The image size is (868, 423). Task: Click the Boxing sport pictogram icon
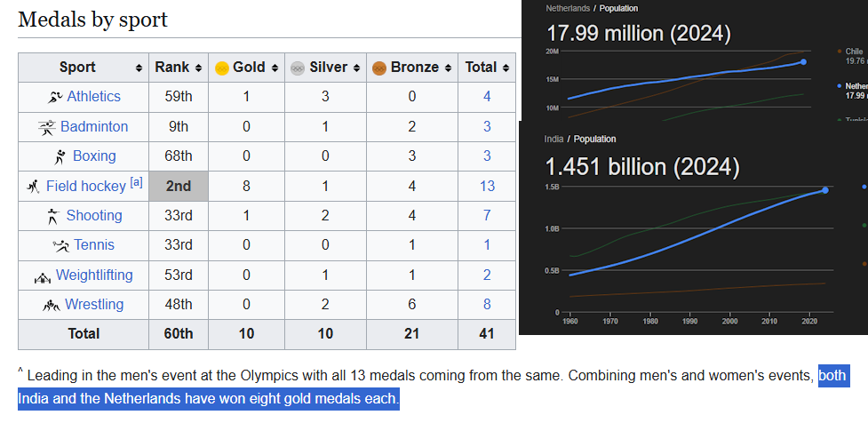tap(60, 156)
